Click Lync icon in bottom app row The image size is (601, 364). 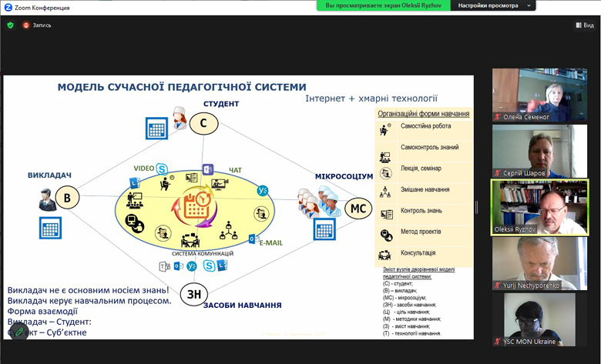click(x=223, y=265)
